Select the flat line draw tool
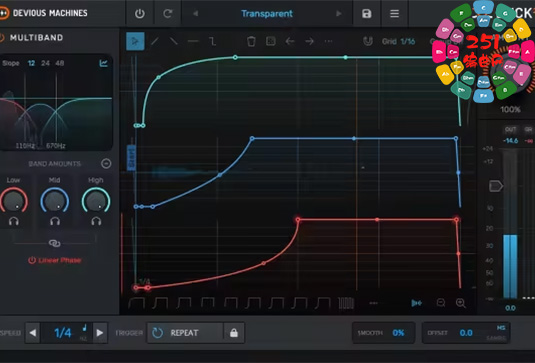 (193, 41)
